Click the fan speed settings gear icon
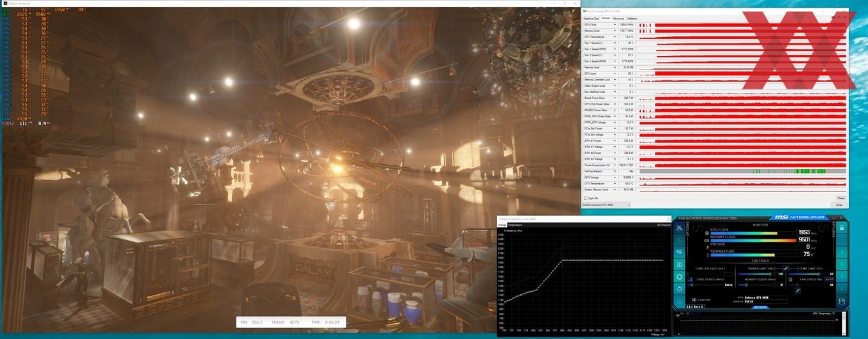The image size is (868, 339). pyautogui.click(x=791, y=280)
